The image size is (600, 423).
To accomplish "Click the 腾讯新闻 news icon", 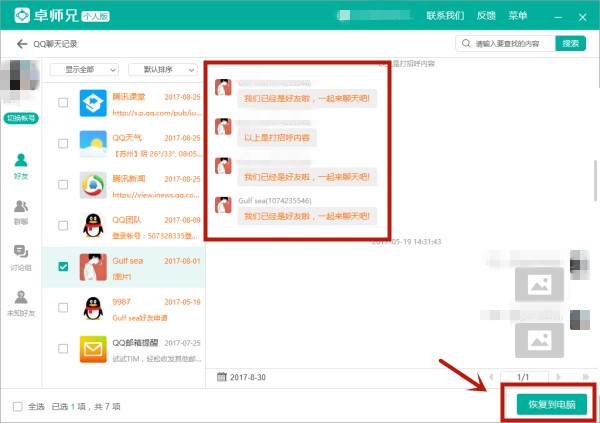I will [93, 185].
